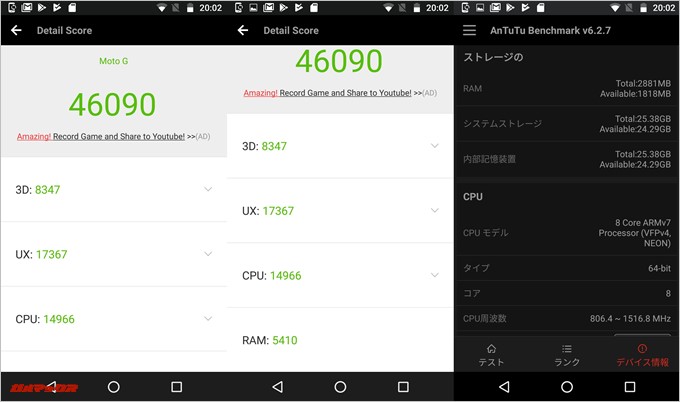
Task: Tap back arrow on the Moto G score screen
Action: (x=16, y=30)
